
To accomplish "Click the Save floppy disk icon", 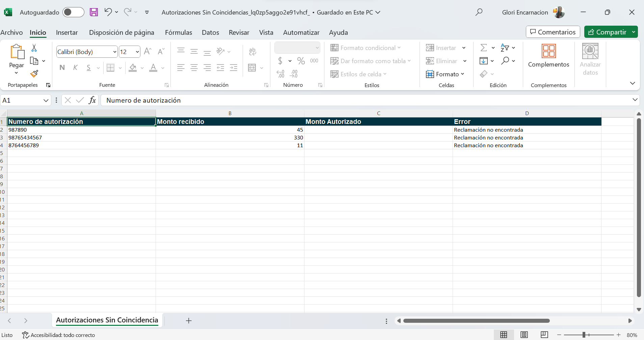I will pyautogui.click(x=94, y=12).
